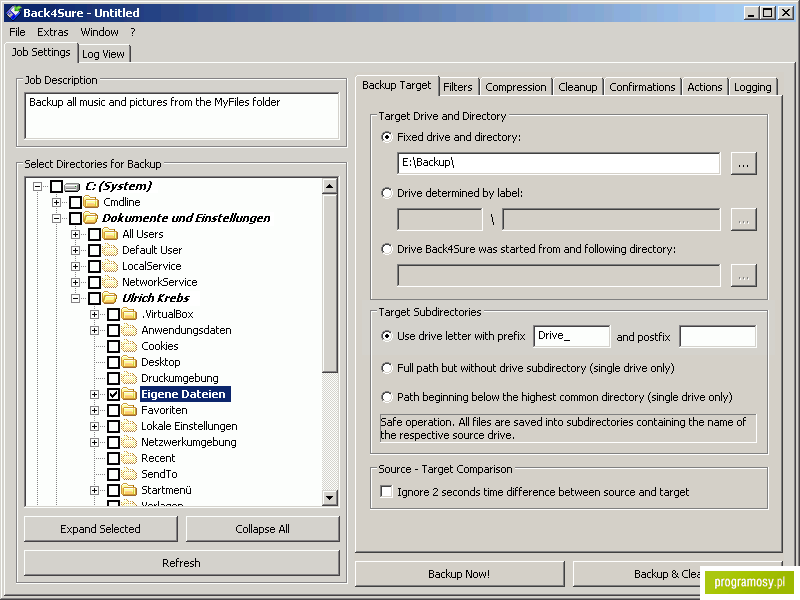The width and height of the screenshot is (800, 600).
Task: Click the Netzwerkumgebung folder icon
Action: [130, 442]
